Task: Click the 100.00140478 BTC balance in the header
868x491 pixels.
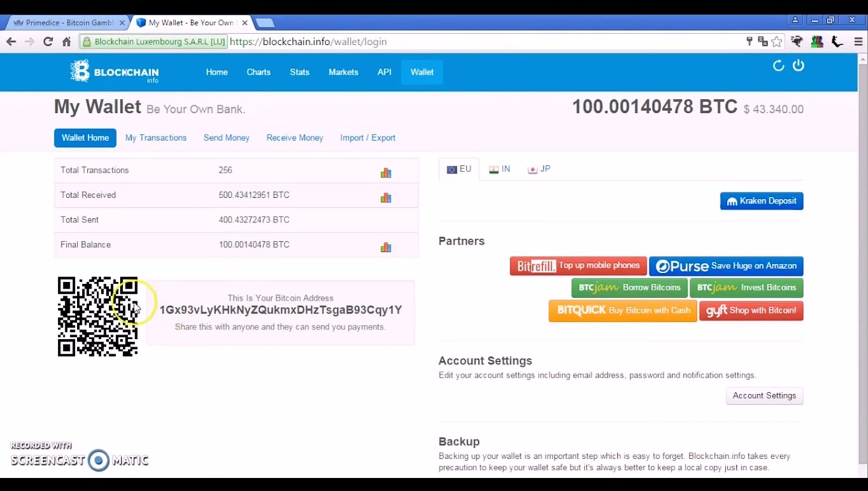Action: pyautogui.click(x=655, y=107)
